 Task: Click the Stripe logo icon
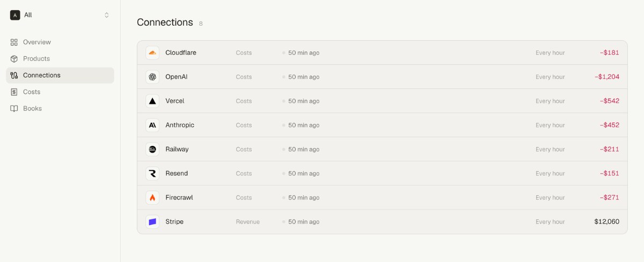coord(152,221)
